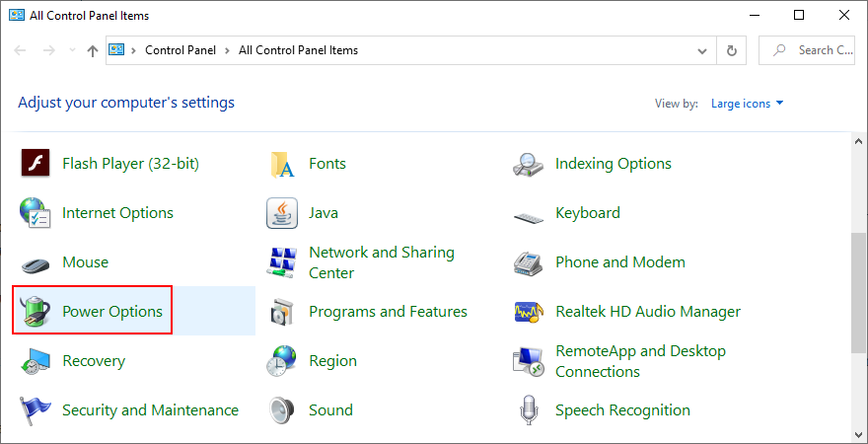Click the Indexing Options icon
This screenshot has height=444, width=868.
(529, 164)
